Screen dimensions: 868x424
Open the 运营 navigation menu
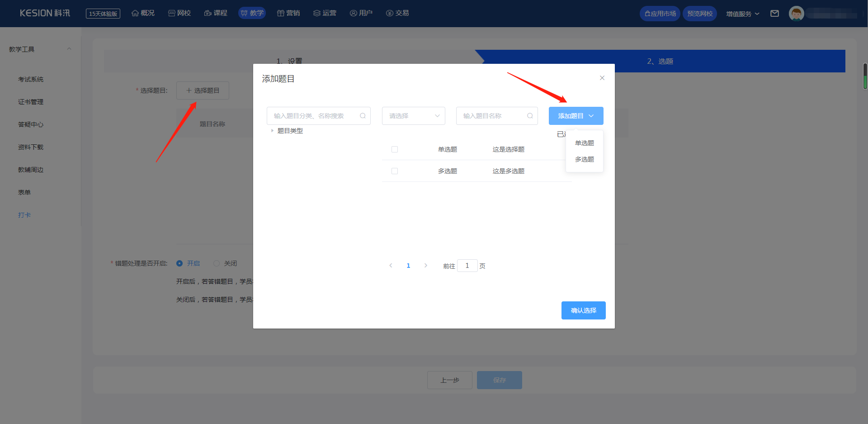pyautogui.click(x=325, y=13)
